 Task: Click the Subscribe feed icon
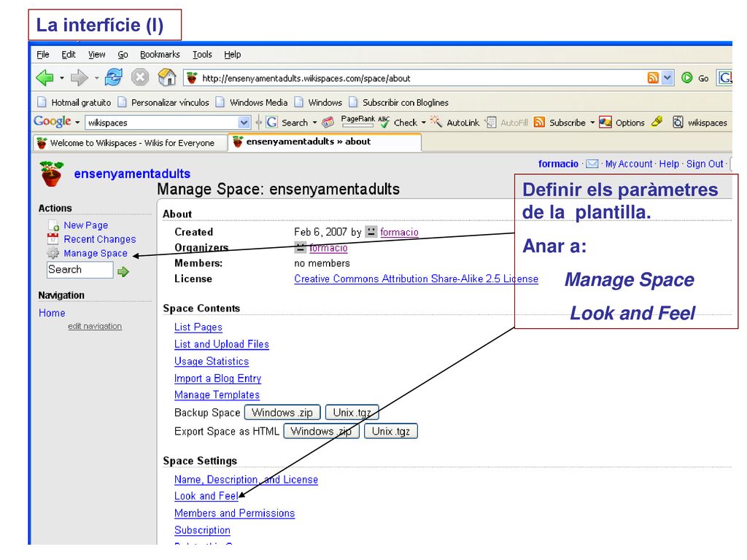tap(539, 122)
